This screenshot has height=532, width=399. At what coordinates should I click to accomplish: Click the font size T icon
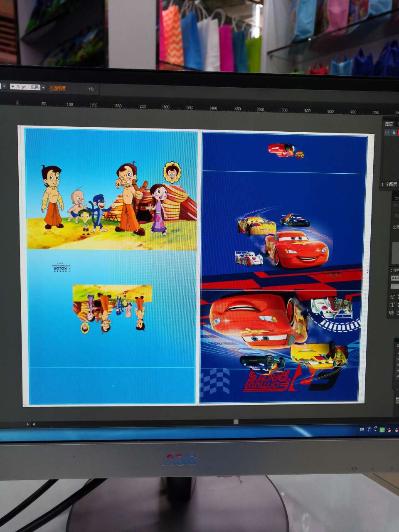click(392, 296)
